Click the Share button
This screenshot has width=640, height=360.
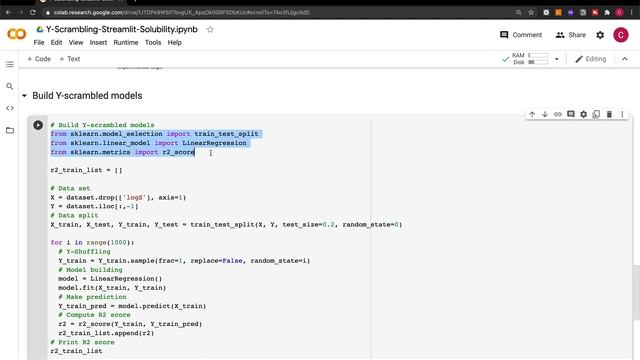click(571, 35)
